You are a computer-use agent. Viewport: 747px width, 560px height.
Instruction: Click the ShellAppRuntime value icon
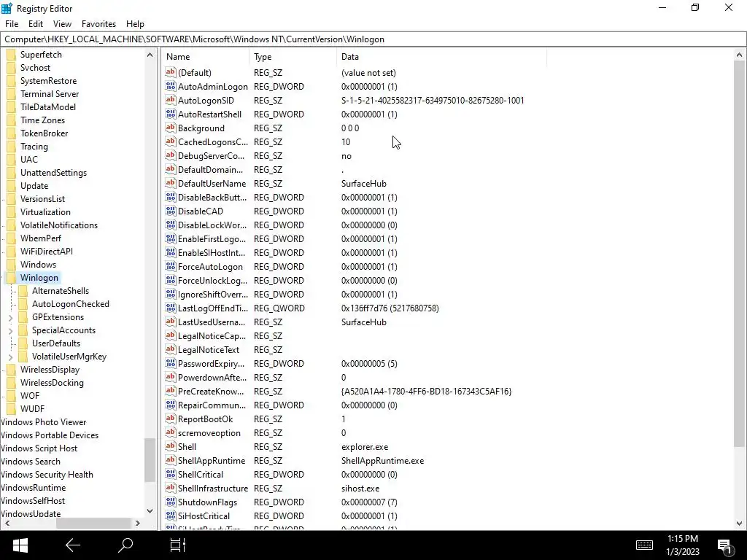(x=171, y=460)
